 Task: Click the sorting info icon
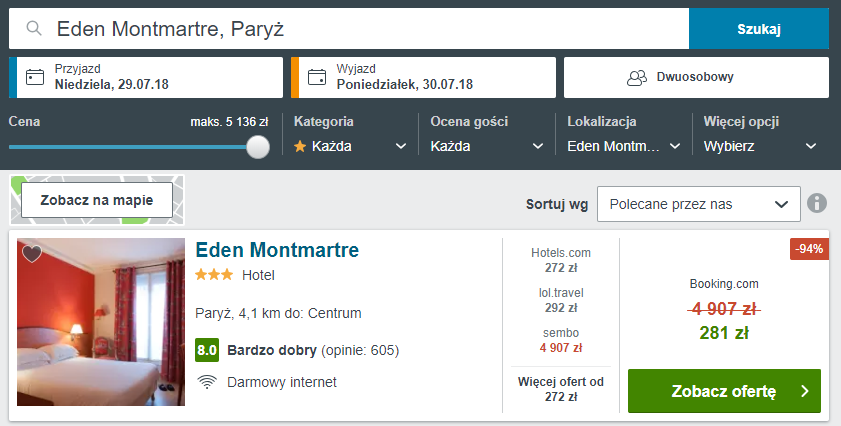817,203
